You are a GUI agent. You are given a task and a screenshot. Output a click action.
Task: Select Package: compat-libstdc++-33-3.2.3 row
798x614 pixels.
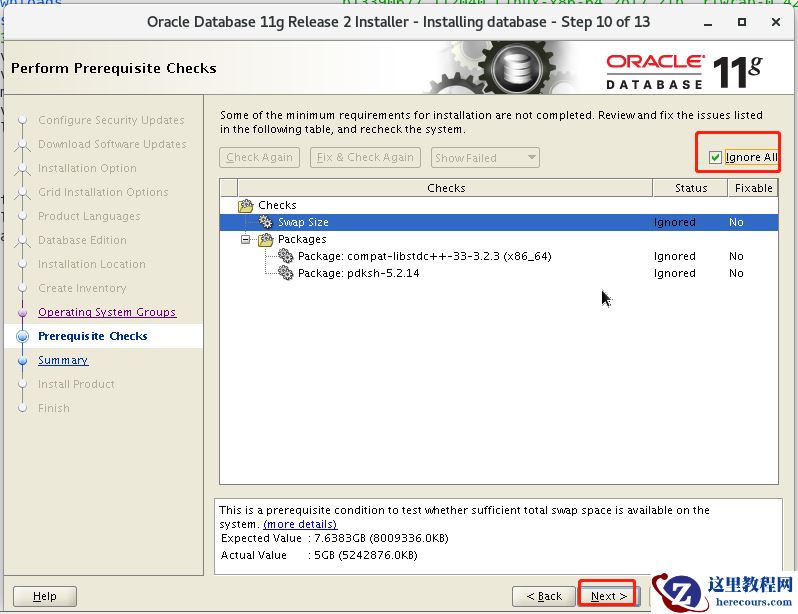pyautogui.click(x=499, y=256)
